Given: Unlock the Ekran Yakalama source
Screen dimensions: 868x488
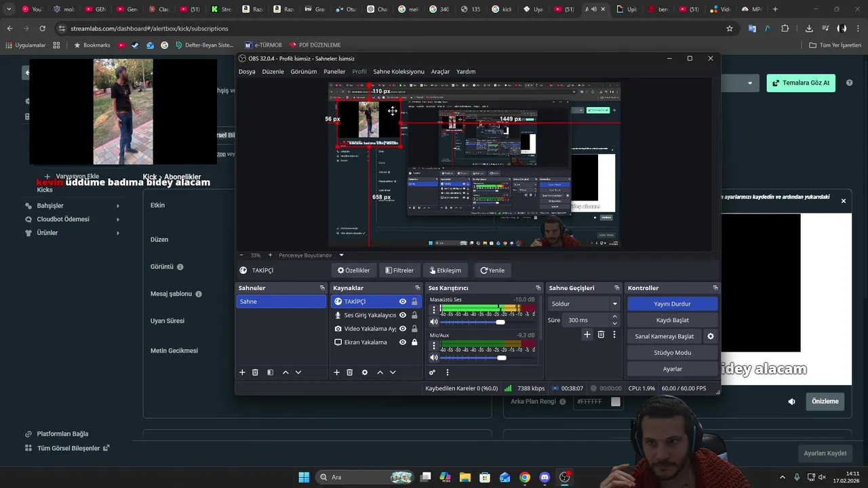Looking at the screenshot, I should click(414, 342).
